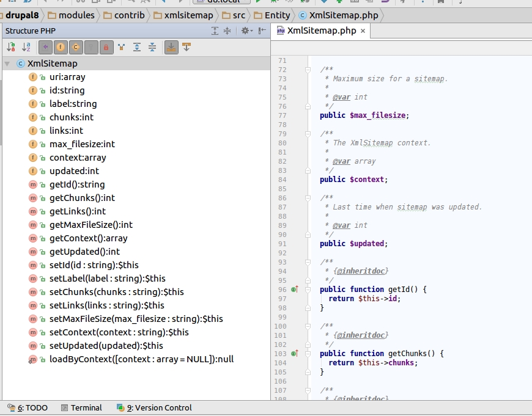Open the 9: Version Control tool window
The image size is (532, 416).
coord(154,408)
